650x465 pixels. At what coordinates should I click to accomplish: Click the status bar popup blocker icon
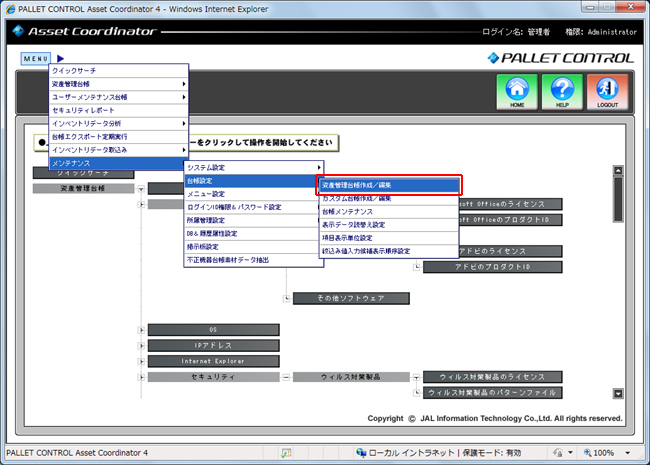(286, 453)
